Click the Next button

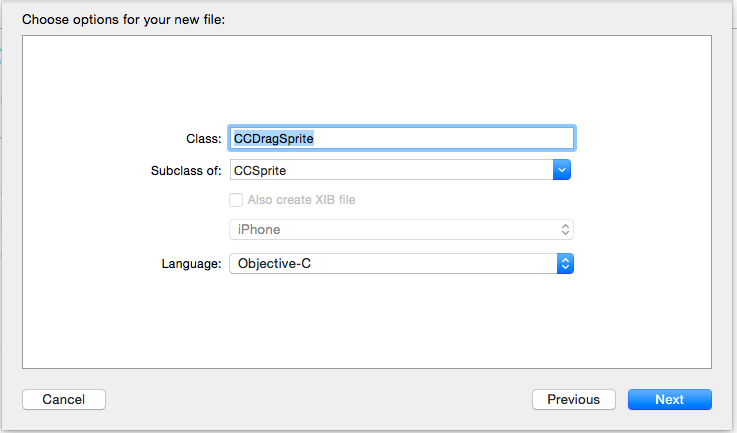(670, 400)
